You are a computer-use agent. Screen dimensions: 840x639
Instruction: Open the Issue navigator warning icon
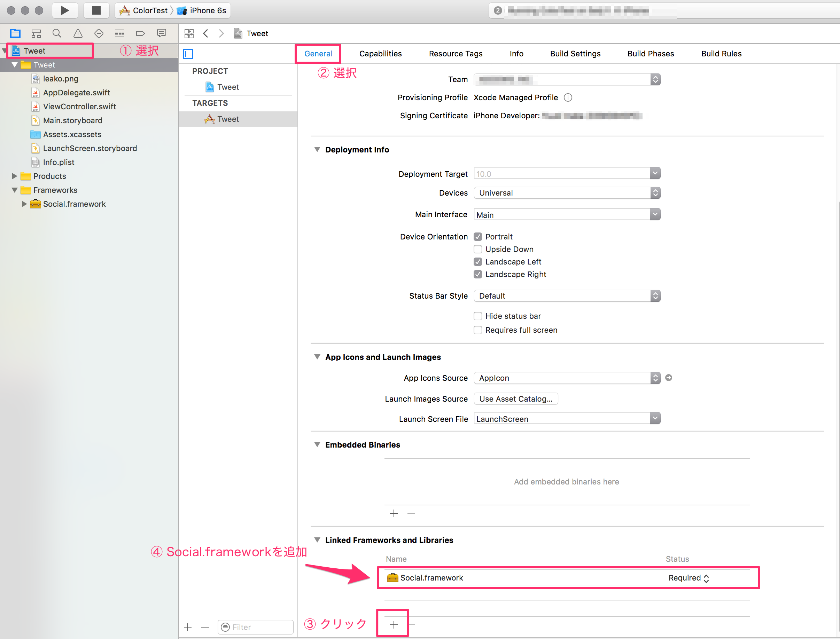click(78, 33)
